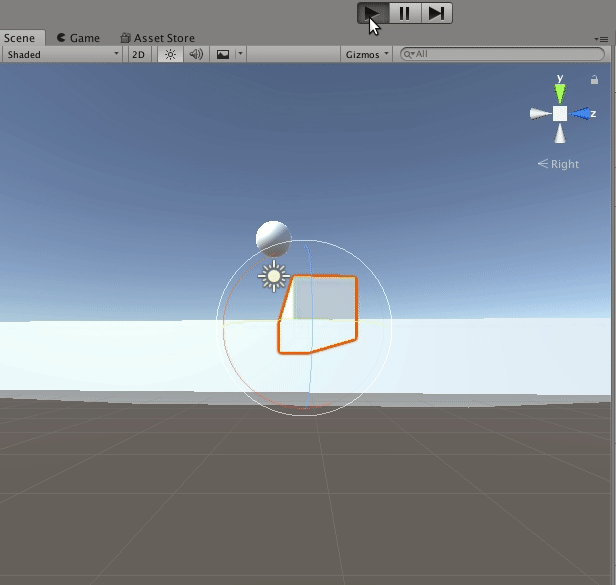Switch to the Scene tab
The width and height of the screenshot is (616, 585).
pos(20,38)
